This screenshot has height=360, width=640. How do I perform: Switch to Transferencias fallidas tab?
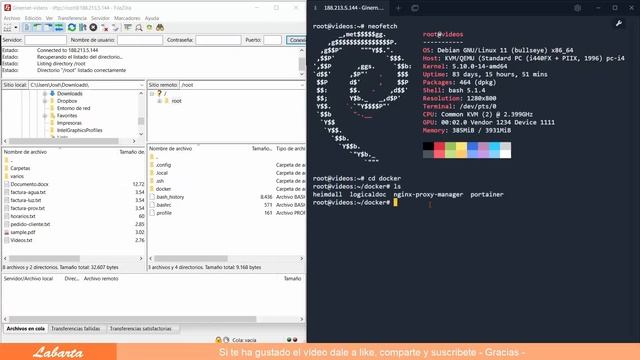[76, 329]
